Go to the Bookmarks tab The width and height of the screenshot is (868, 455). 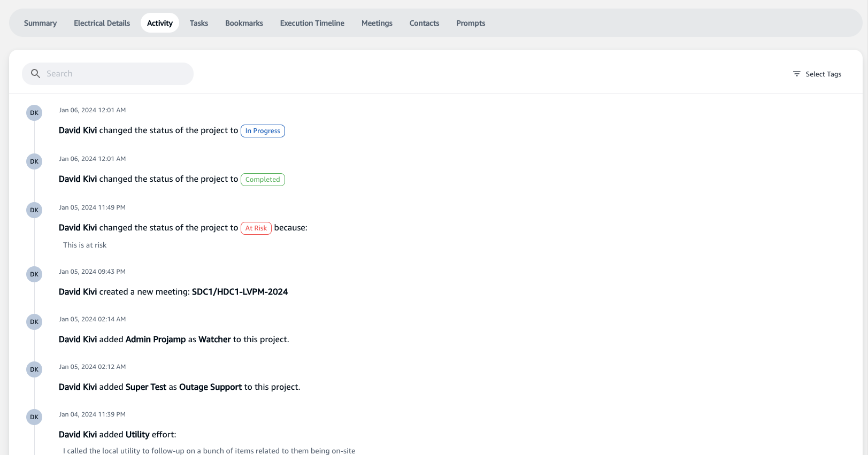click(x=244, y=23)
